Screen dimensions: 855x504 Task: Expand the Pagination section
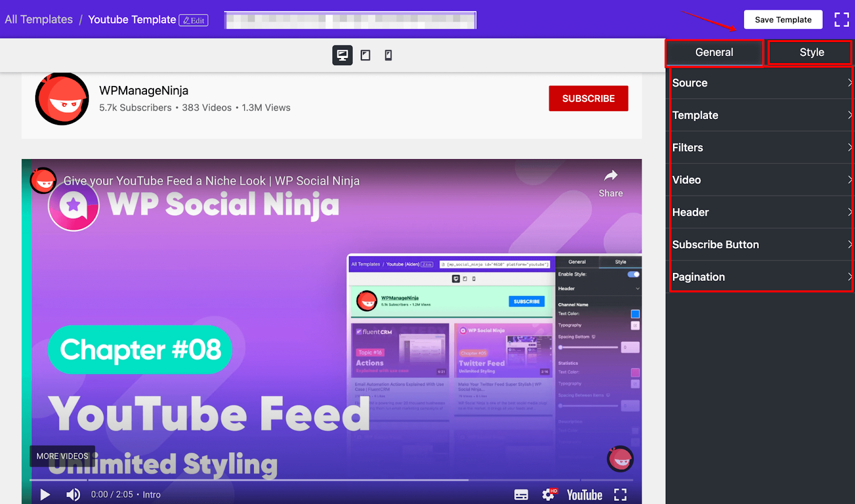[x=761, y=277]
